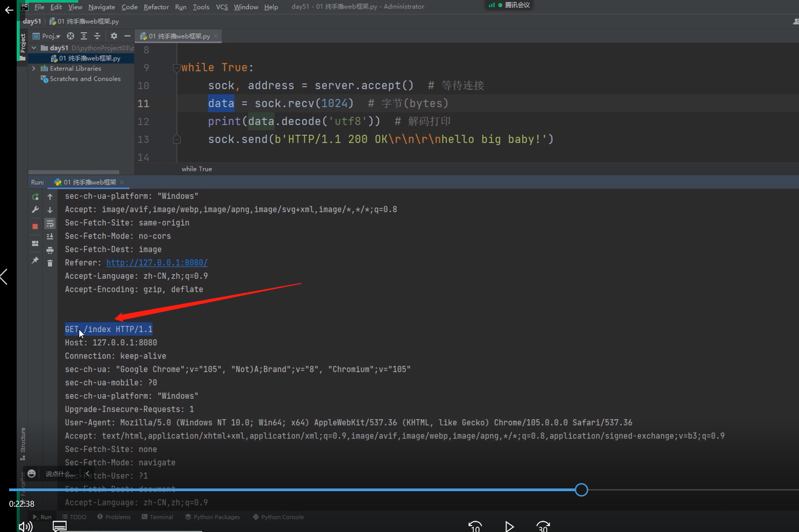Open the Run tool window tab at bottom
Viewport: 799px width, 532px height.
42,517
